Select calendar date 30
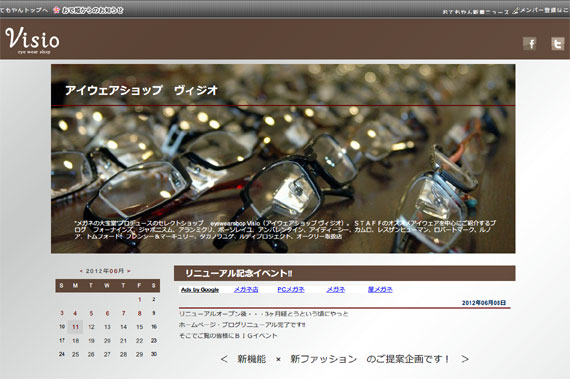Viewport: 570px width, 379px height. point(154,354)
